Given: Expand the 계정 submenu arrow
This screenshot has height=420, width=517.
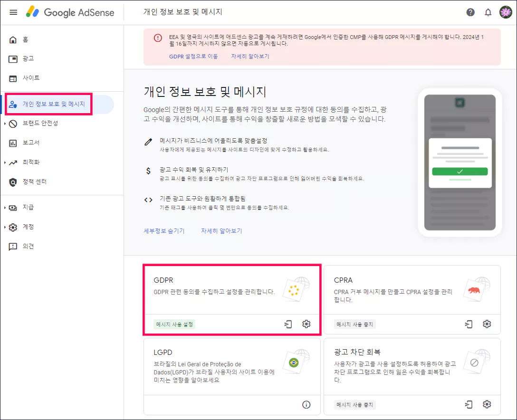Looking at the screenshot, I should [x=5, y=227].
